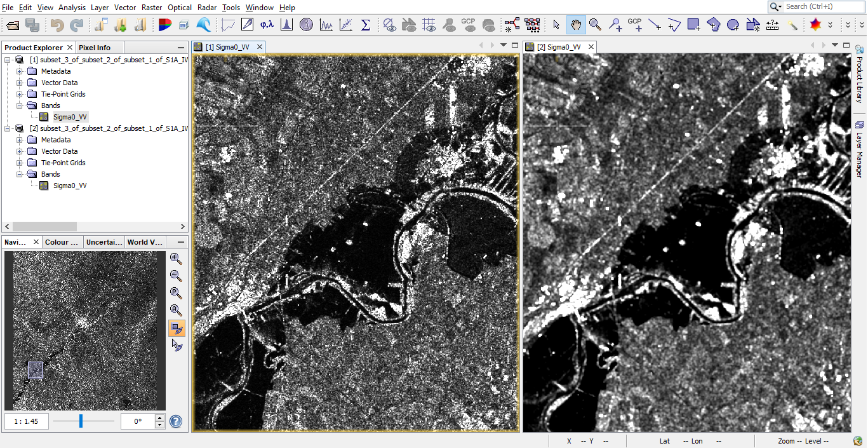Collapse the Bands folder of product [2]
The width and height of the screenshot is (868, 448).
tap(20, 174)
